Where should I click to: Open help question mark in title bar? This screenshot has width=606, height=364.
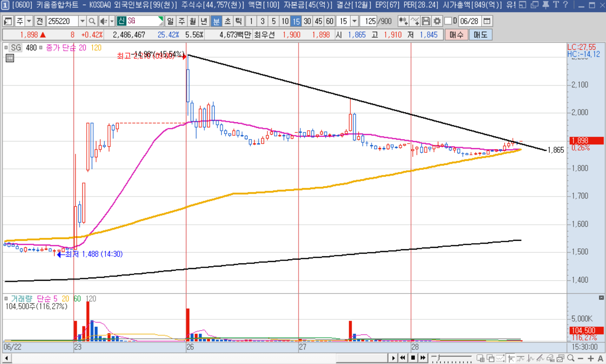(x=566, y=5)
